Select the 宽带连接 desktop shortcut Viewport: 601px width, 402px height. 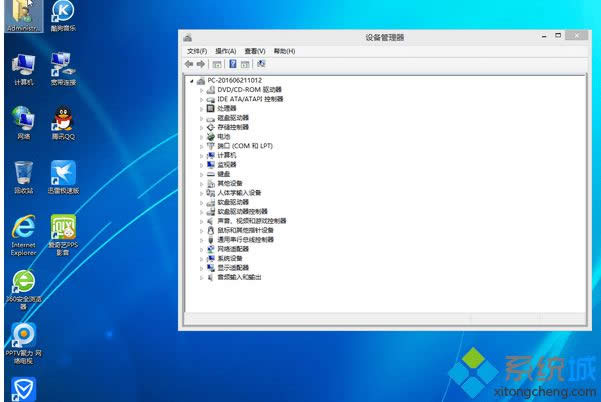point(63,69)
